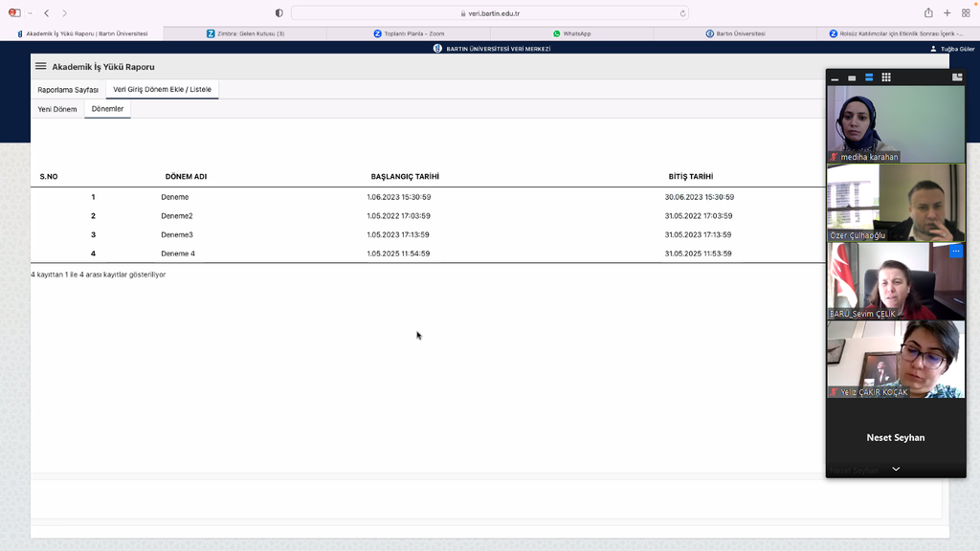Hide Zoom thumbnail video with the minimize bar icon
The width and height of the screenshot is (980, 551).
(x=835, y=78)
